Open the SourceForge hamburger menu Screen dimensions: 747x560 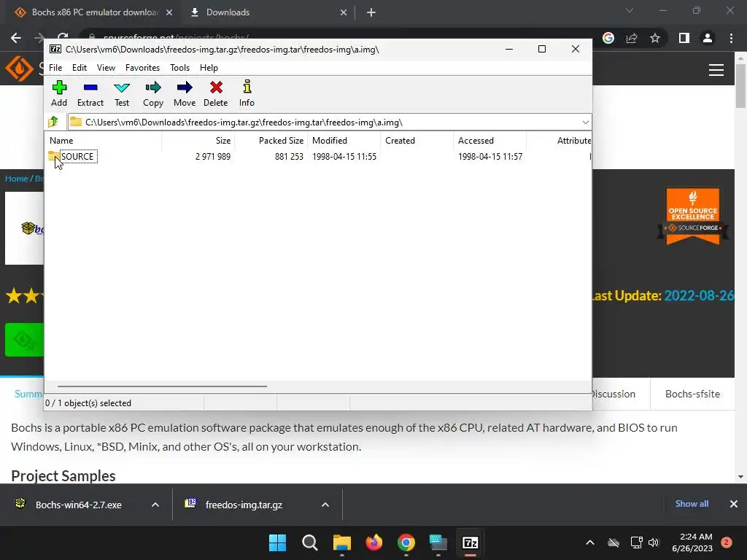click(716, 70)
